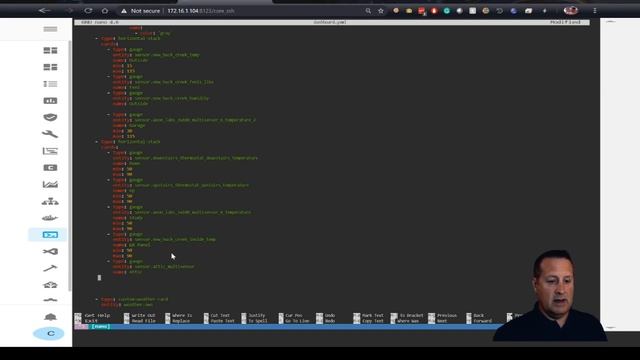Open the lower dashboard grid icon in sidebar
Image resolution: width=640 pixels, height=360 pixels.
50,67
